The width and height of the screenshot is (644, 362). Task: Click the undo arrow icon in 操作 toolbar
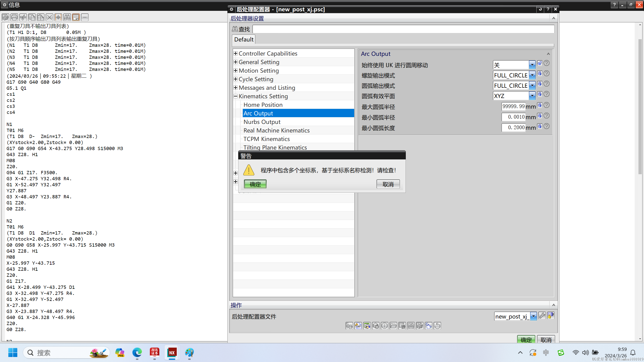[x=437, y=326]
